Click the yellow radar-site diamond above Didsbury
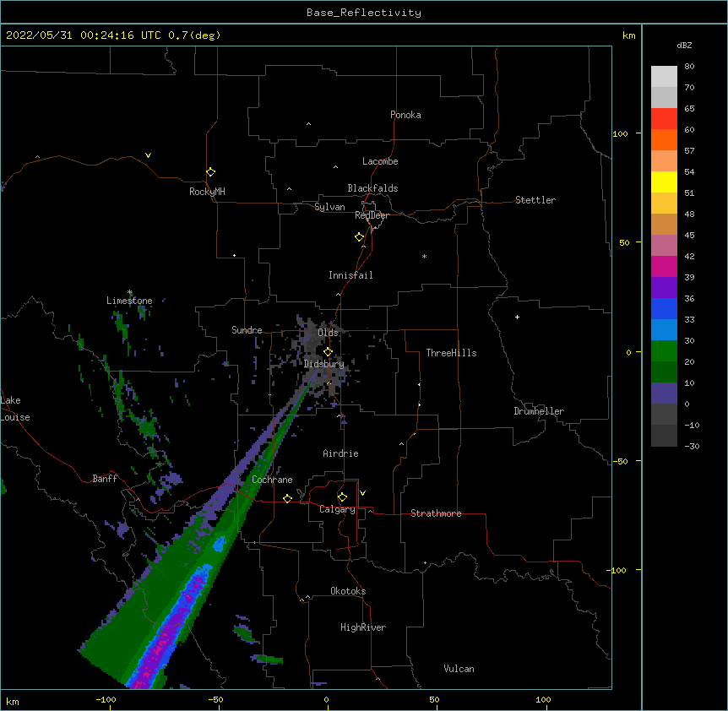 click(x=328, y=352)
